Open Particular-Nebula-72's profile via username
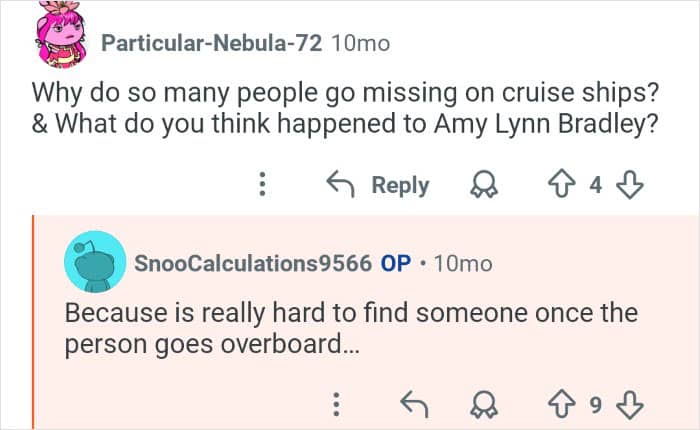 click(210, 43)
